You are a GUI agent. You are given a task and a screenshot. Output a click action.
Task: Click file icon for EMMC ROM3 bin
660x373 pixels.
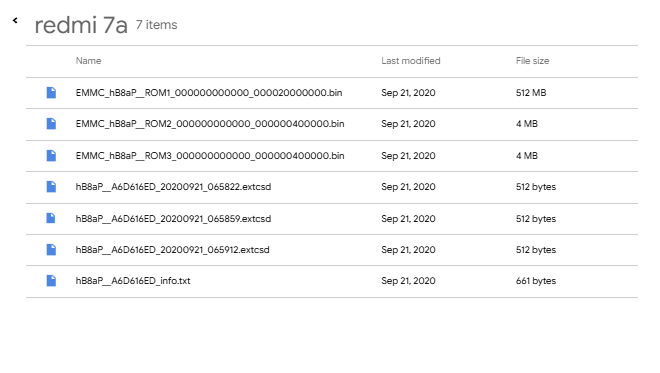tap(51, 156)
